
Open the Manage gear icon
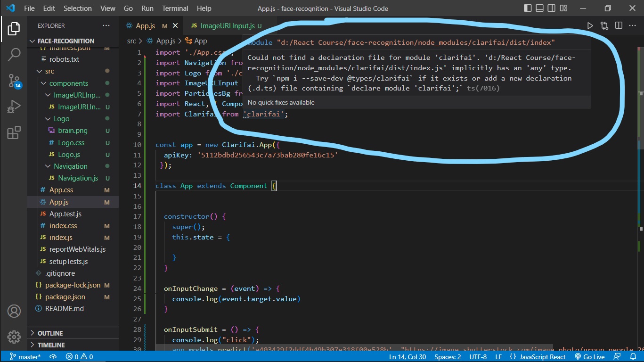14,337
